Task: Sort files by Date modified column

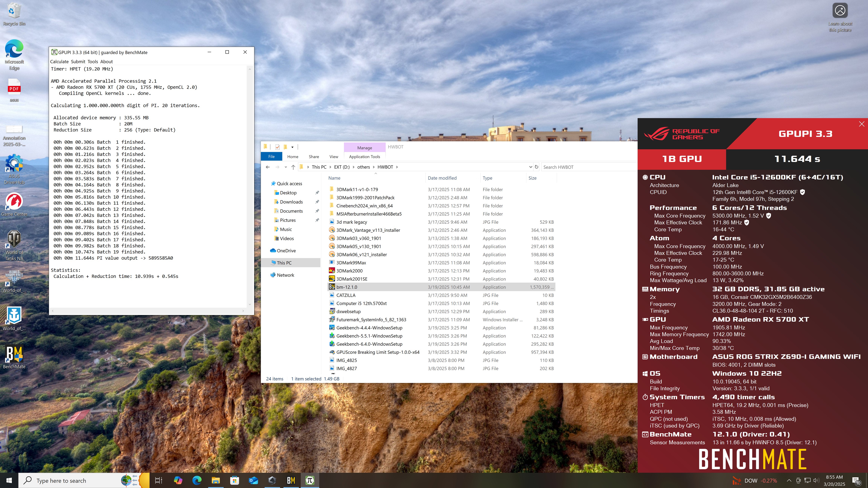Action: [453, 178]
